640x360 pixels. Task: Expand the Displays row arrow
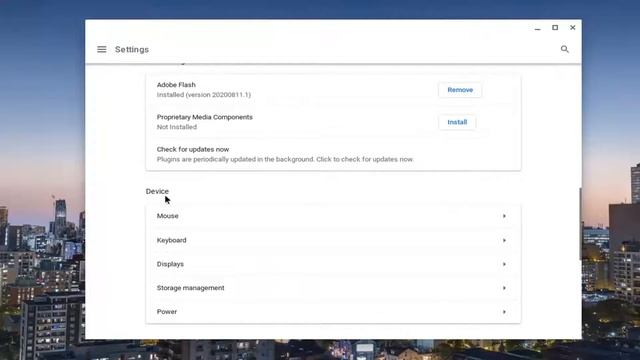click(x=504, y=264)
